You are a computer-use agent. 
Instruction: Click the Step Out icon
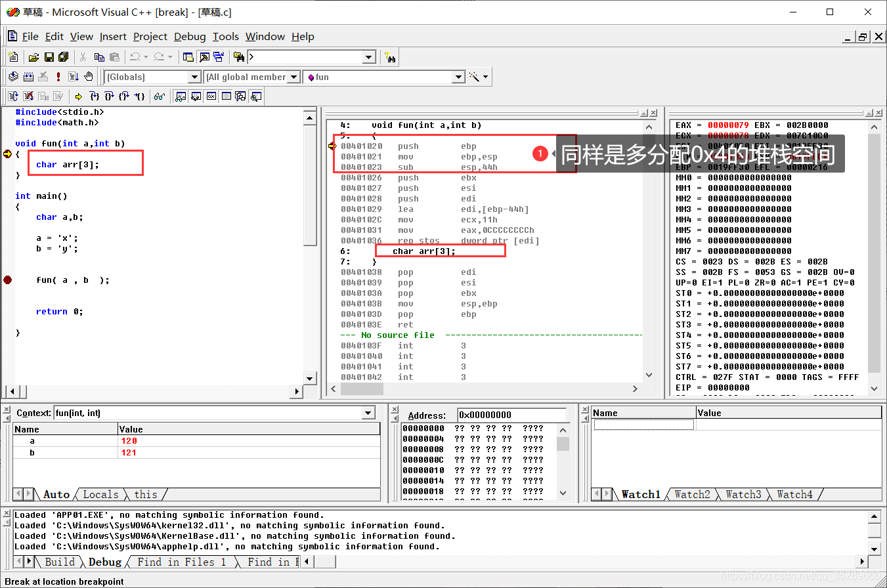click(124, 96)
